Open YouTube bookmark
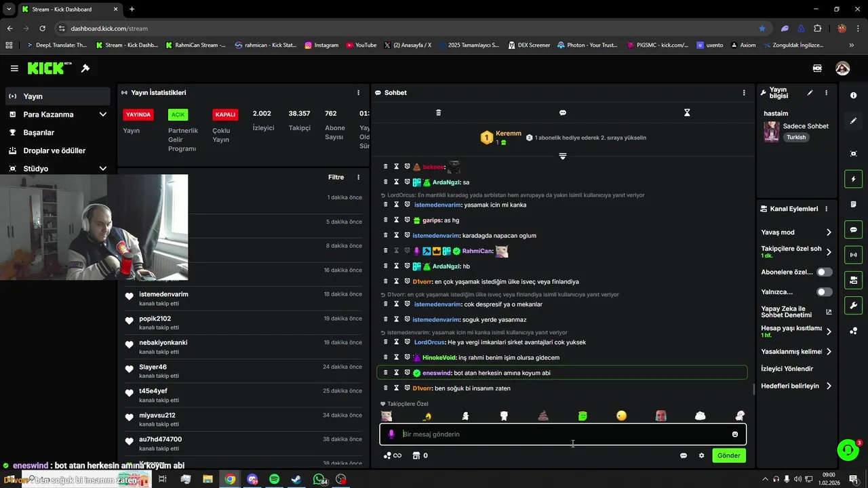 361,45
